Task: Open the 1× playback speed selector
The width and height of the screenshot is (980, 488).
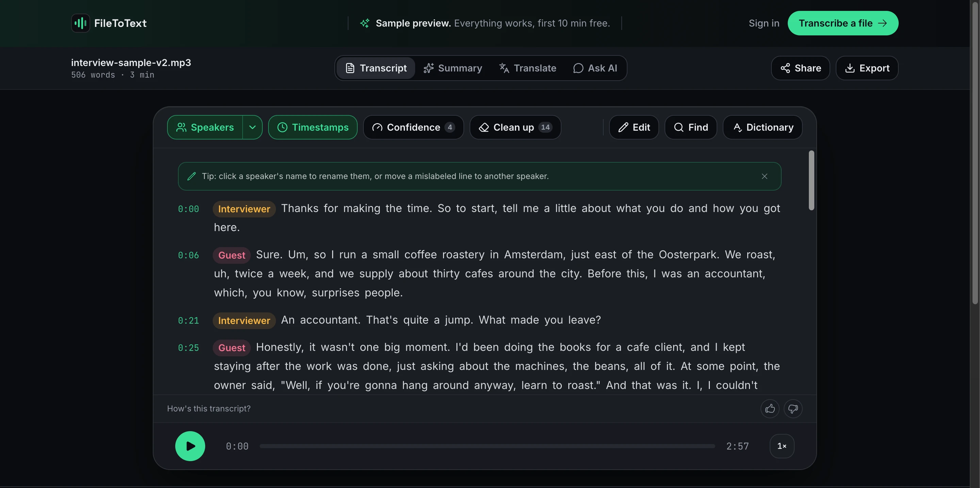Action: pos(781,446)
